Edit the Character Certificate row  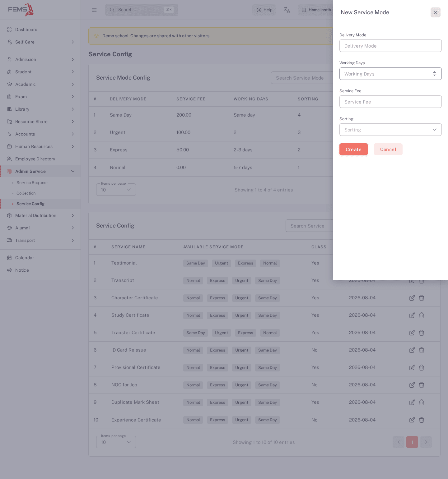point(412,298)
